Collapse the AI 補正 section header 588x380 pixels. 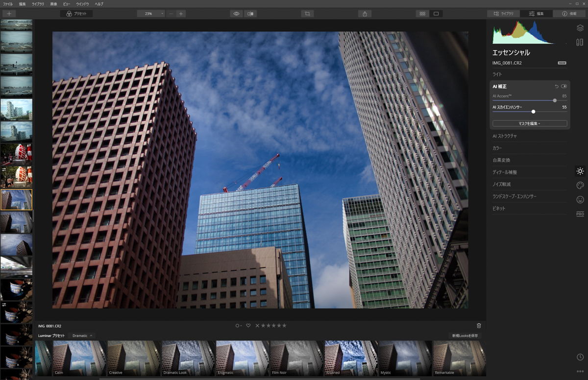coord(500,86)
